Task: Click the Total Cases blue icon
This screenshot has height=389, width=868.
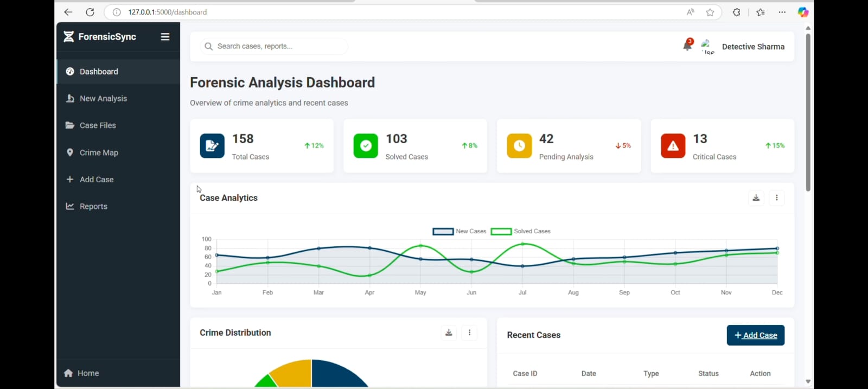Action: 212,146
